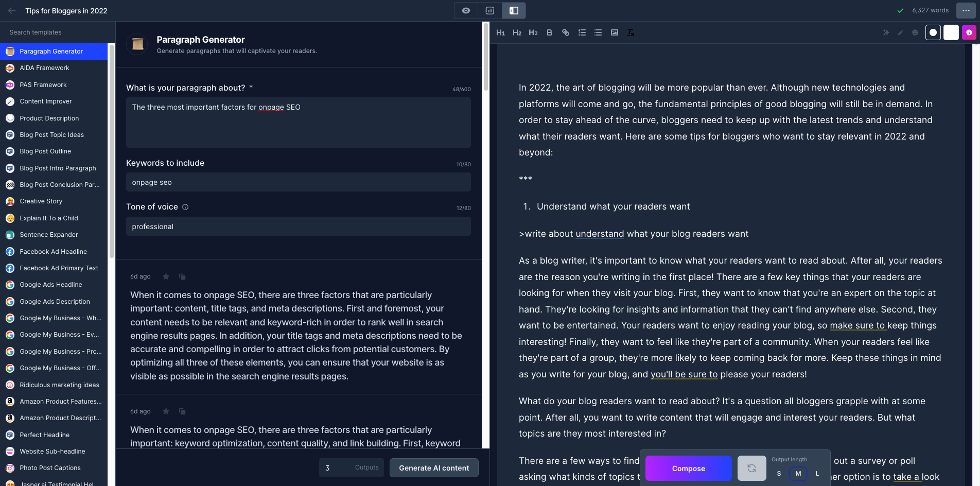This screenshot has width=980, height=486.
Task: Clear text formatting
Action: click(x=631, y=32)
